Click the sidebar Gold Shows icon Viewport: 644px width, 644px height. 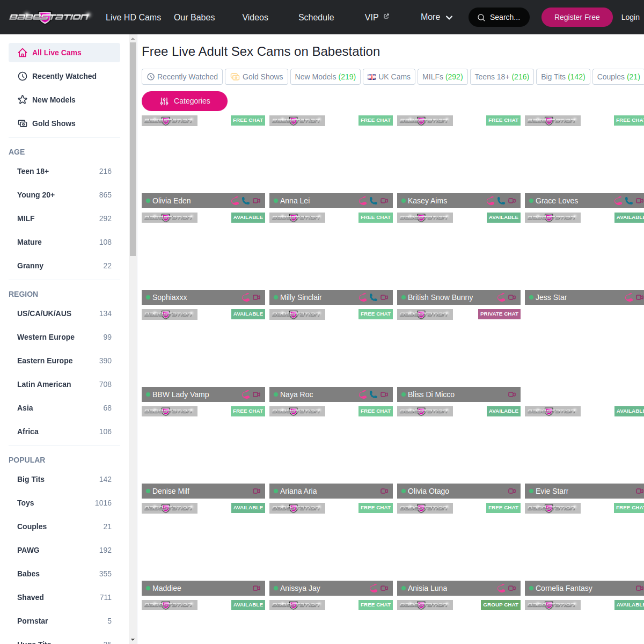[23, 123]
